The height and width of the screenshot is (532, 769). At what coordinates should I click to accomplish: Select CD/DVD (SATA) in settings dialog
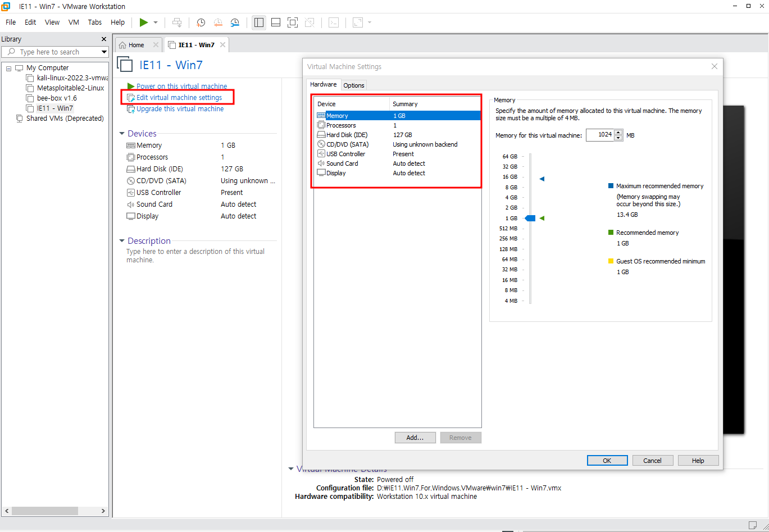398,144
